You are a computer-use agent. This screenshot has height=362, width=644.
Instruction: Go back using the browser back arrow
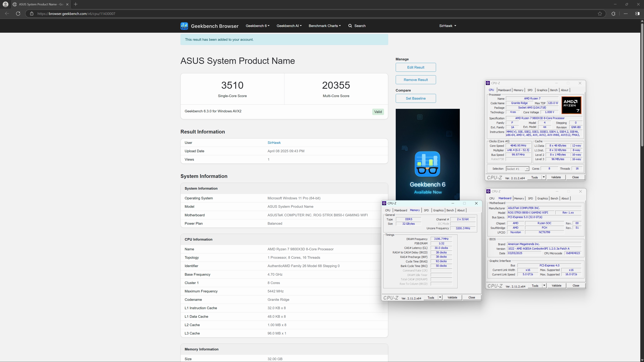[7, 13]
